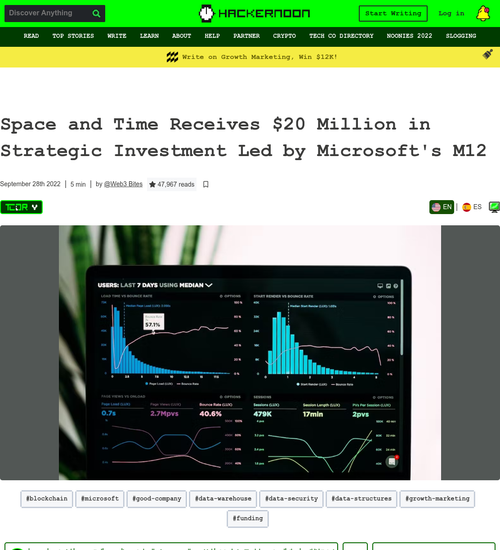
Task: Click Start Writing button
Action: coord(393,14)
